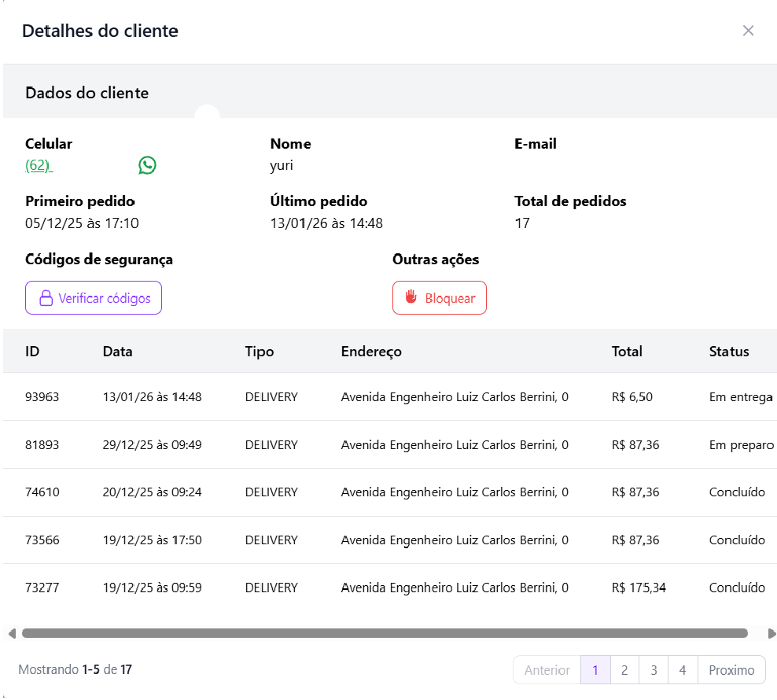Open order row with ID 93963
This screenshot has width=777, height=700.
[x=42, y=397]
